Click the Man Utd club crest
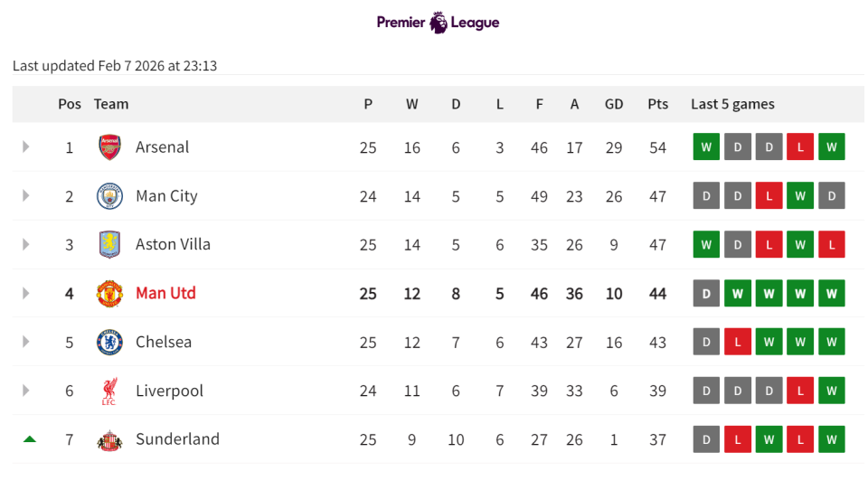Viewport: 868px width, 481px height. click(x=109, y=293)
